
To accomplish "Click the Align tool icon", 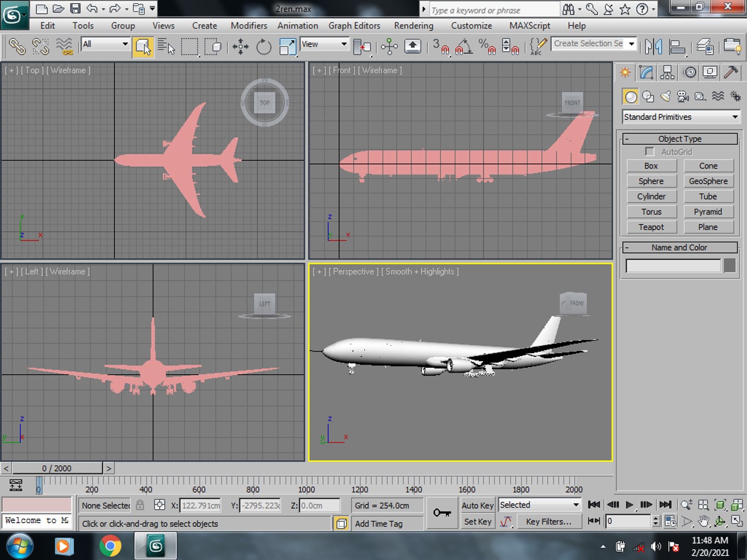I will click(677, 47).
